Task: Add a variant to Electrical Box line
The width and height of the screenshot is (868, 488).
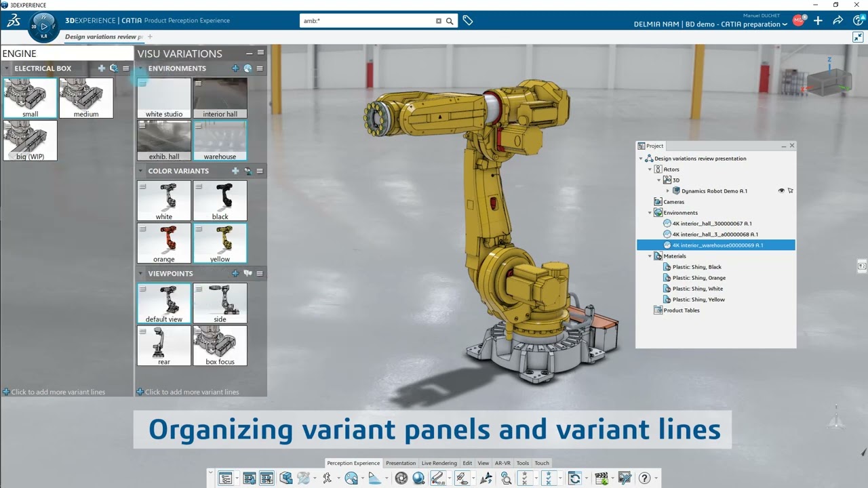Action: click(x=102, y=68)
